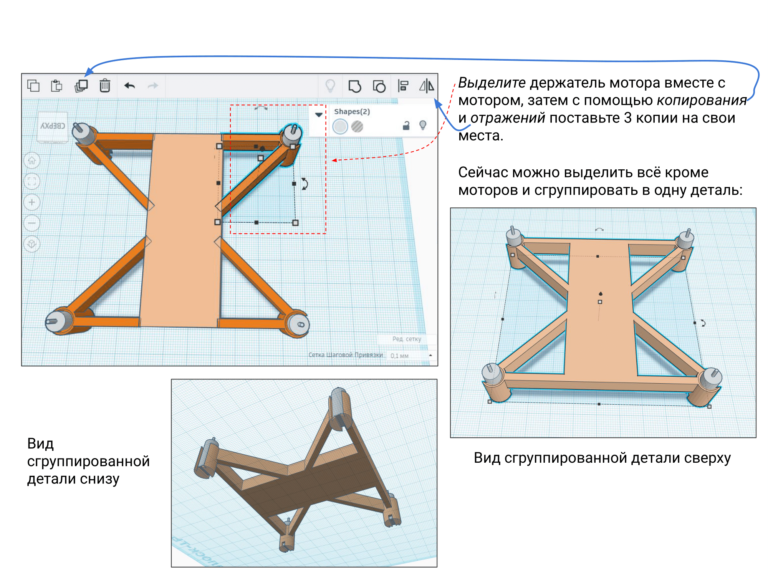Click the bottom-view image of grouped part
This screenshot has width=768, height=576.
[x=304, y=473]
